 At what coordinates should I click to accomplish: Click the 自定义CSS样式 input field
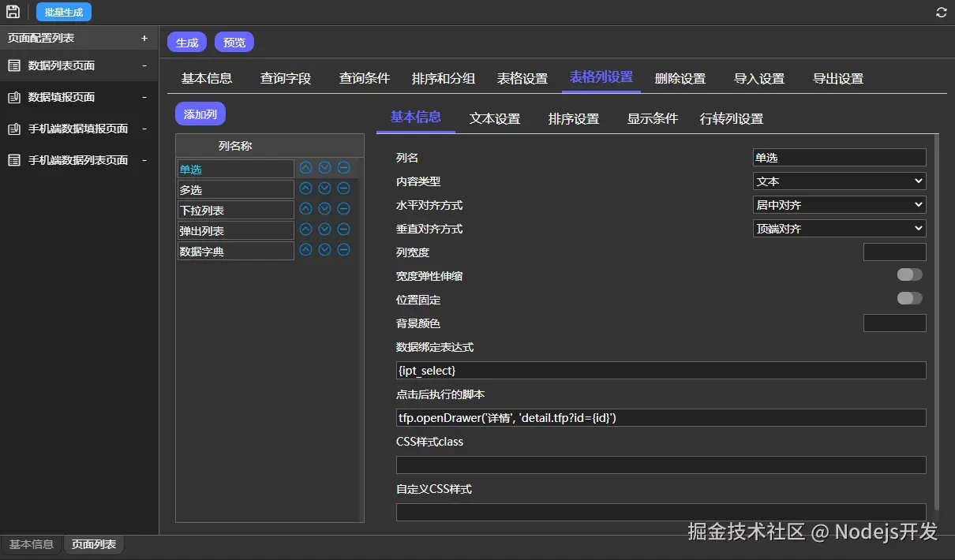tap(661, 513)
